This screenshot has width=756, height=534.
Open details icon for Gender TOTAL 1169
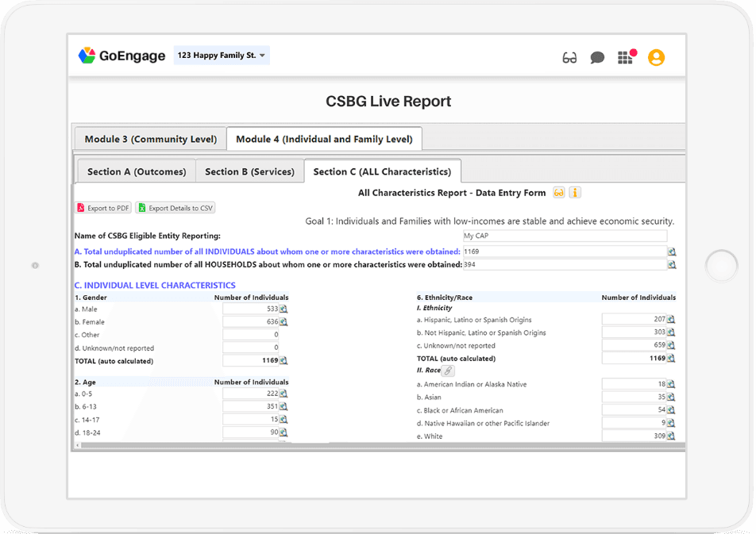pos(283,360)
